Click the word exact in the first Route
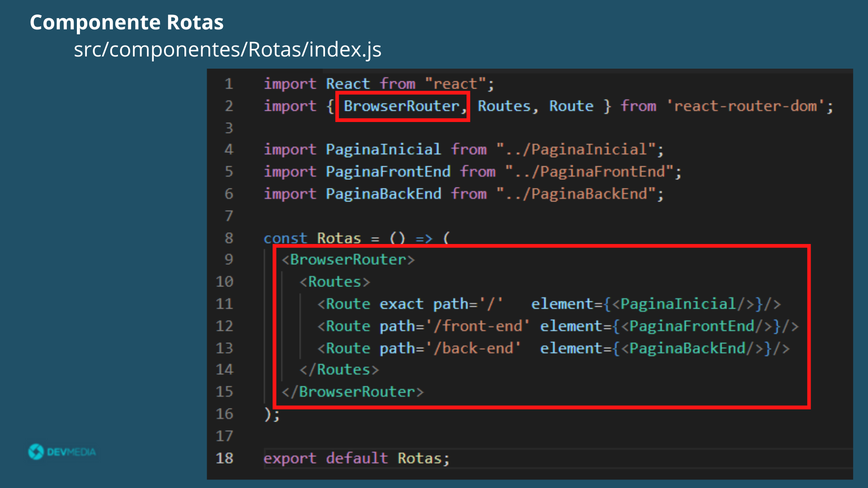Image resolution: width=868 pixels, height=488 pixels. click(401, 304)
